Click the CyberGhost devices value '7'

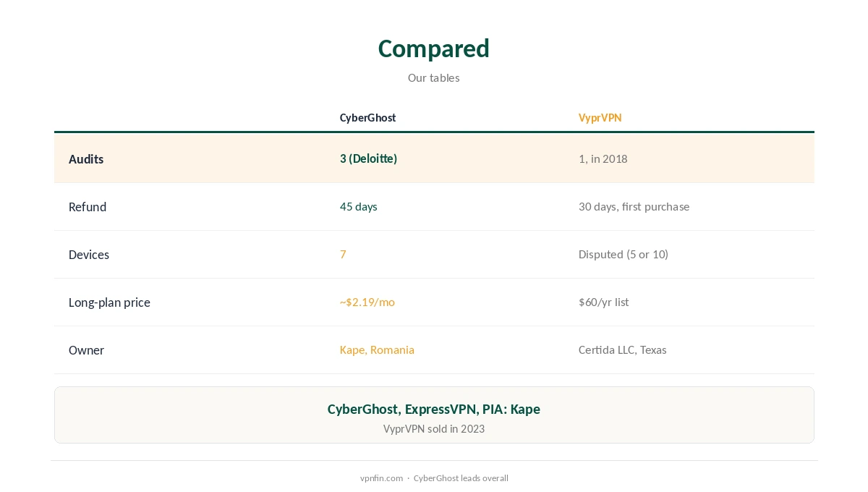pos(343,255)
